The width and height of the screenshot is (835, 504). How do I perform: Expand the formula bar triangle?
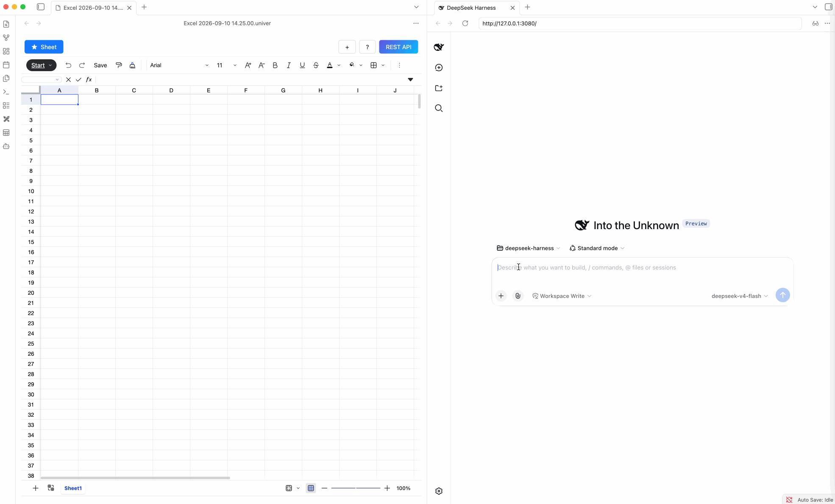coord(410,80)
